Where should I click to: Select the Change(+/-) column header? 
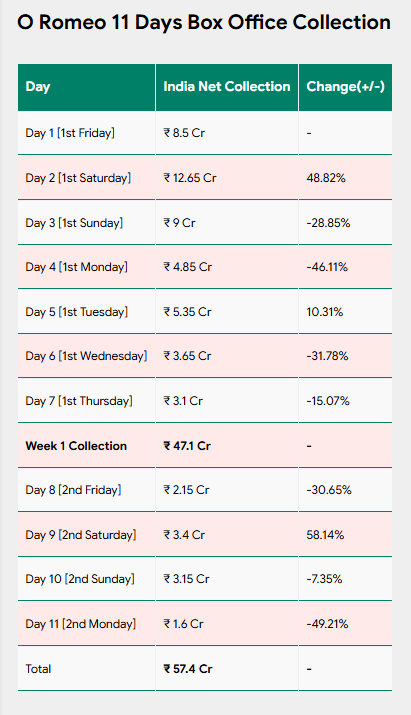coord(345,87)
